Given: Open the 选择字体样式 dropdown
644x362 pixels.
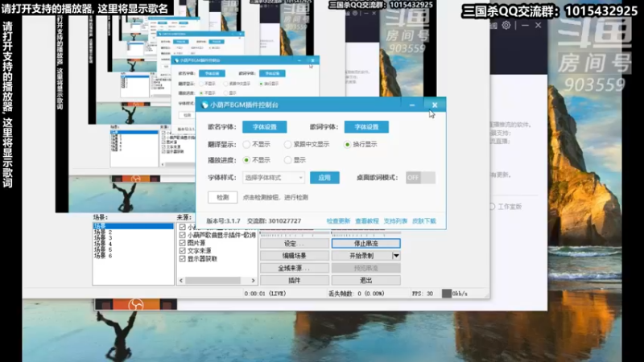Looking at the screenshot, I should [274, 178].
